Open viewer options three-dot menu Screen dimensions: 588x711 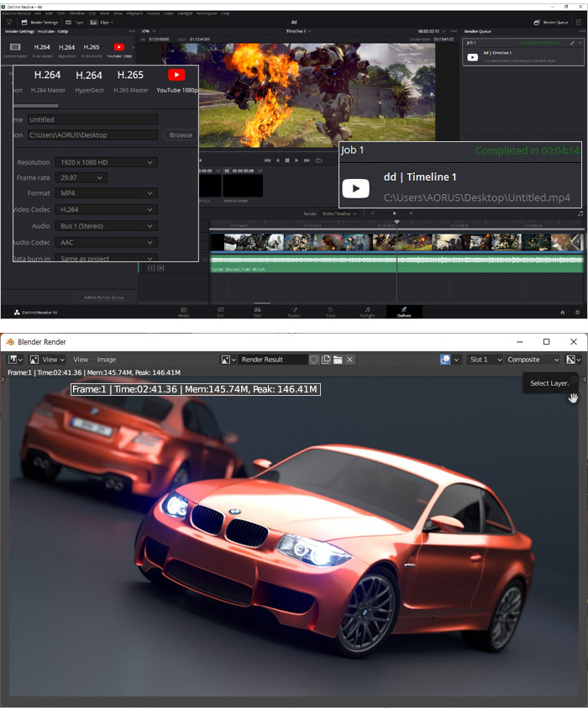(454, 31)
